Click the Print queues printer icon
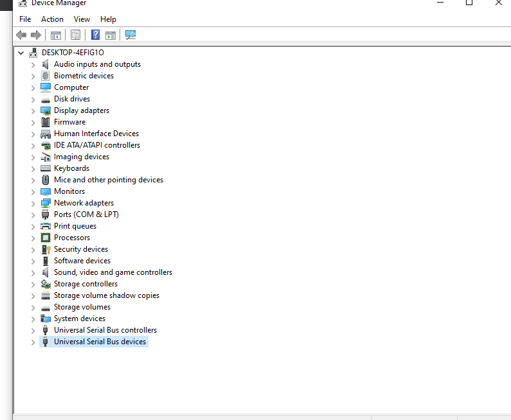The height and width of the screenshot is (420, 511). 46,226
